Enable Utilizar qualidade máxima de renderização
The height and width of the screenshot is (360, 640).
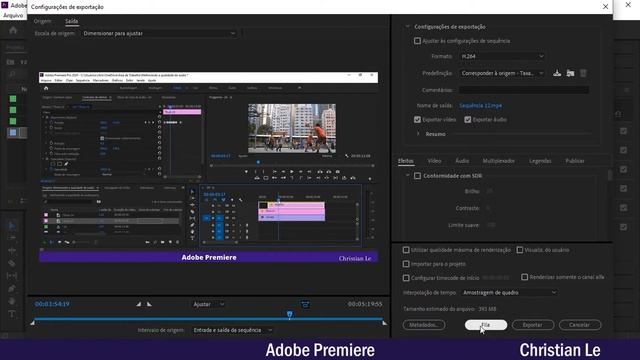click(406, 250)
